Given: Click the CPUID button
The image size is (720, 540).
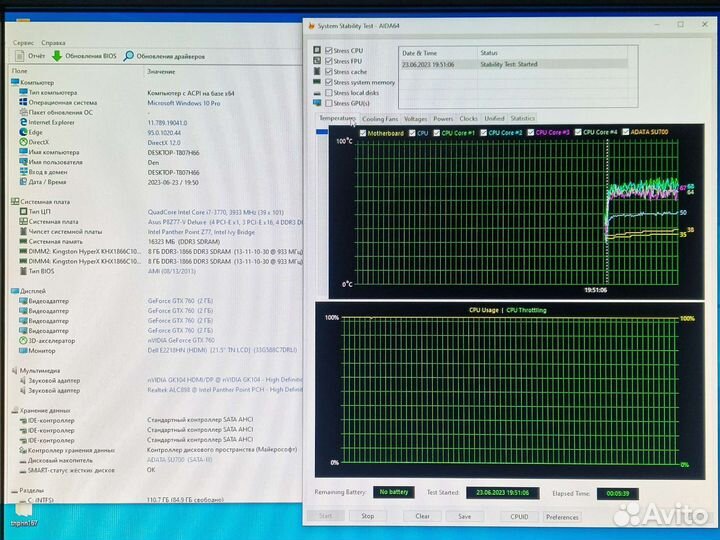Looking at the screenshot, I should point(519,517).
